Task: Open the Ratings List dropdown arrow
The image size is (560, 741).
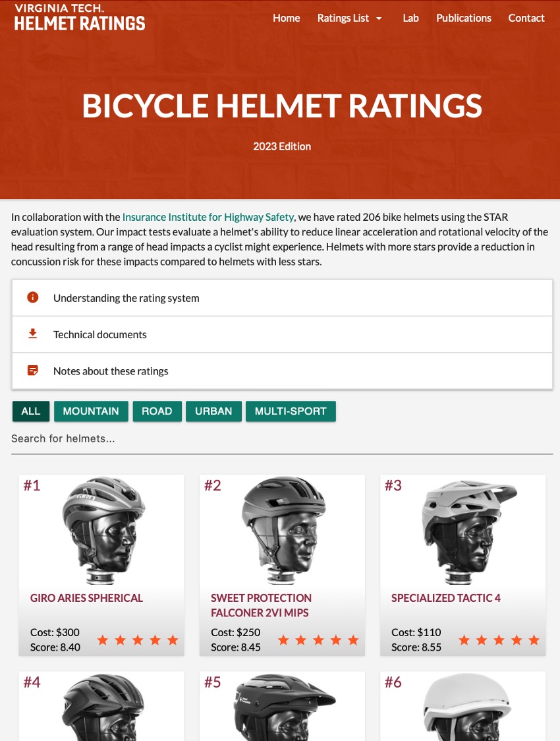Action: pyautogui.click(x=379, y=18)
